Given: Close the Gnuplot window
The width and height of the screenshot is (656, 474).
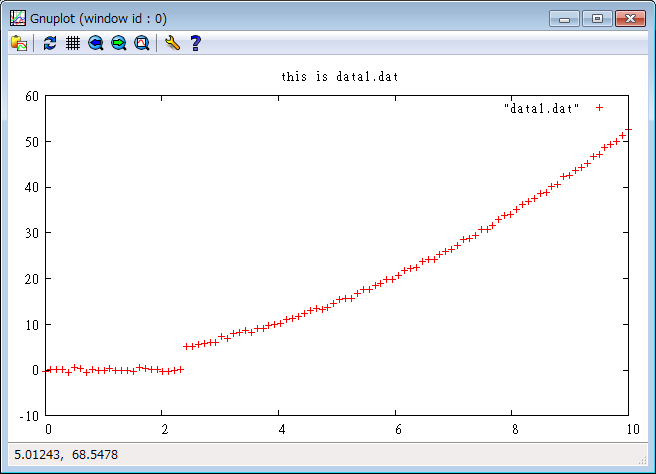Looking at the screenshot, I should tap(629, 18).
